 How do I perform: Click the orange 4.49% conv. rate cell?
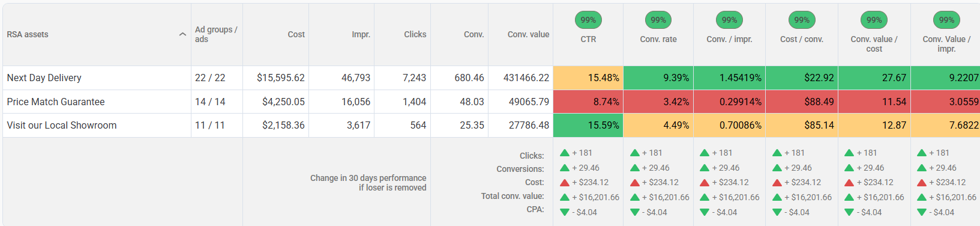(x=658, y=125)
